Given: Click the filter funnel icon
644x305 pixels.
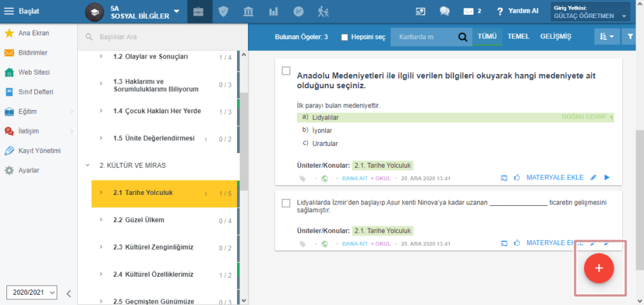Looking at the screenshot, I should [630, 37].
